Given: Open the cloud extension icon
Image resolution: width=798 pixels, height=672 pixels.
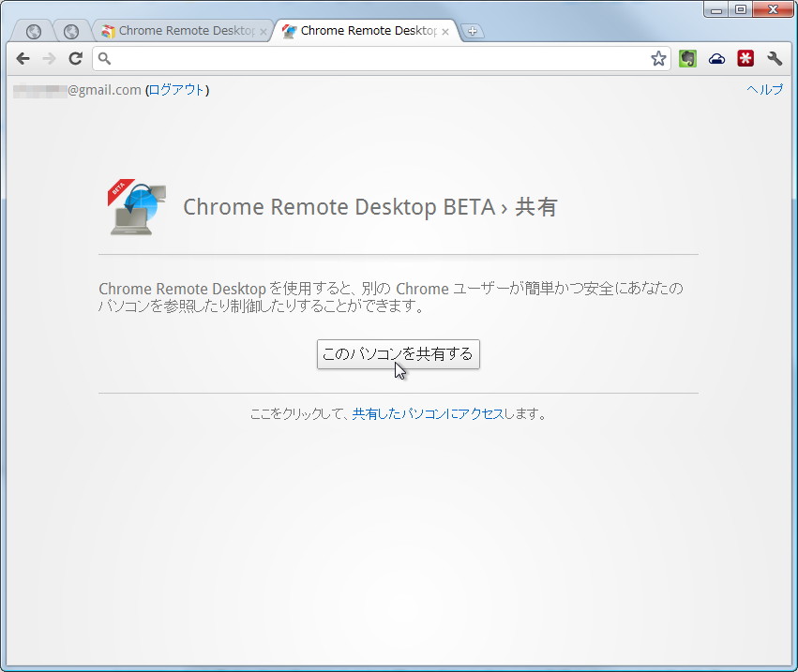Looking at the screenshot, I should point(716,60).
